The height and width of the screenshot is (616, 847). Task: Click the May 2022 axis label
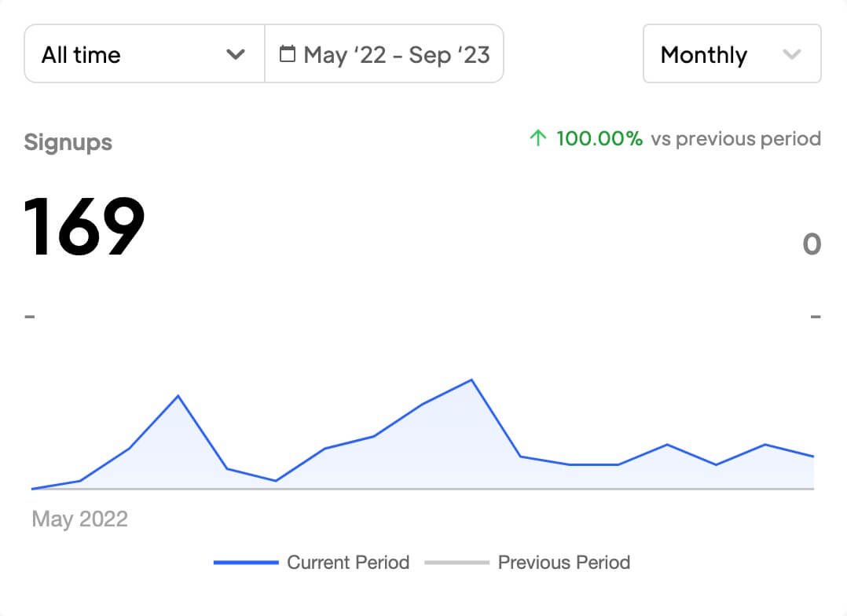pyautogui.click(x=79, y=519)
